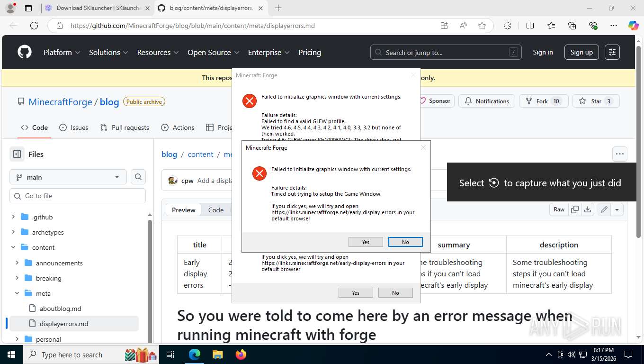644x364 pixels.
Task: Refresh the page in Edge
Action: (x=34, y=26)
